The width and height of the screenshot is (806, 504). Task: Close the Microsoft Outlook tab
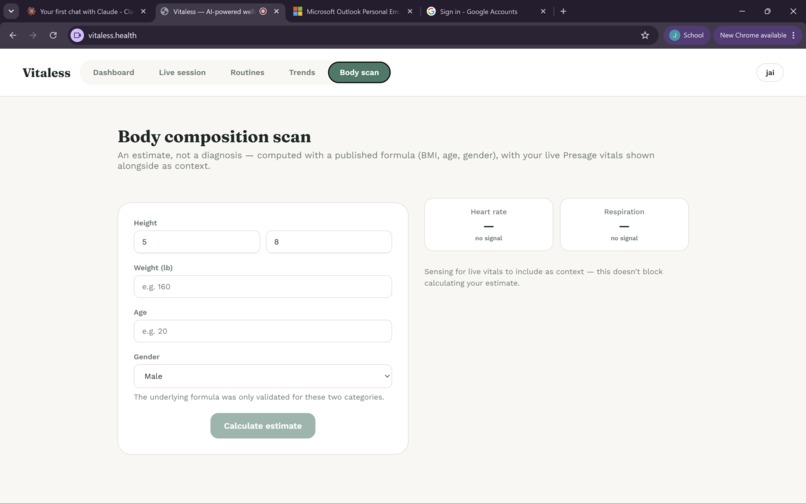pos(410,11)
